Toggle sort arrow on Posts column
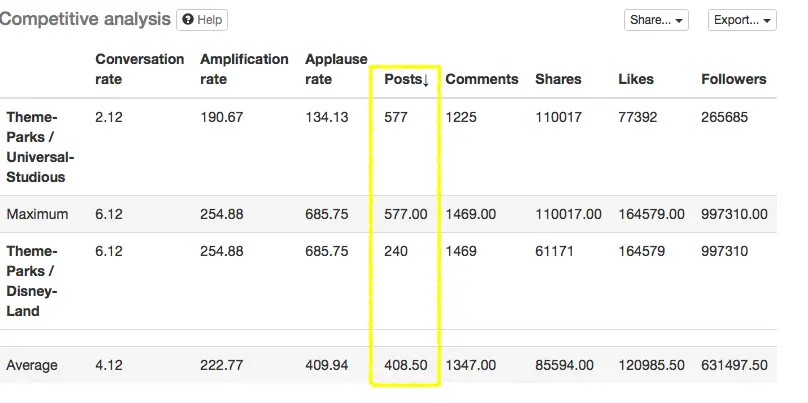Image resolution: width=808 pixels, height=403 pixels. pyautogui.click(x=425, y=80)
